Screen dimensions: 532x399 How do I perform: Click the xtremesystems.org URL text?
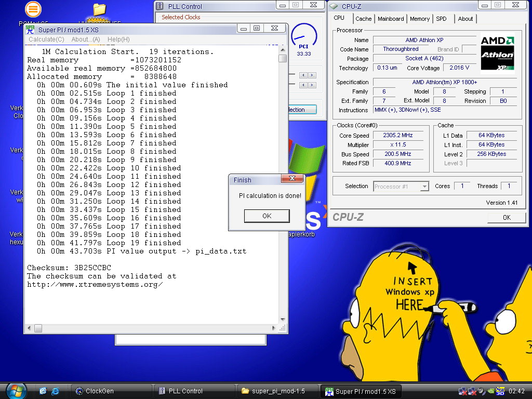pos(95,284)
